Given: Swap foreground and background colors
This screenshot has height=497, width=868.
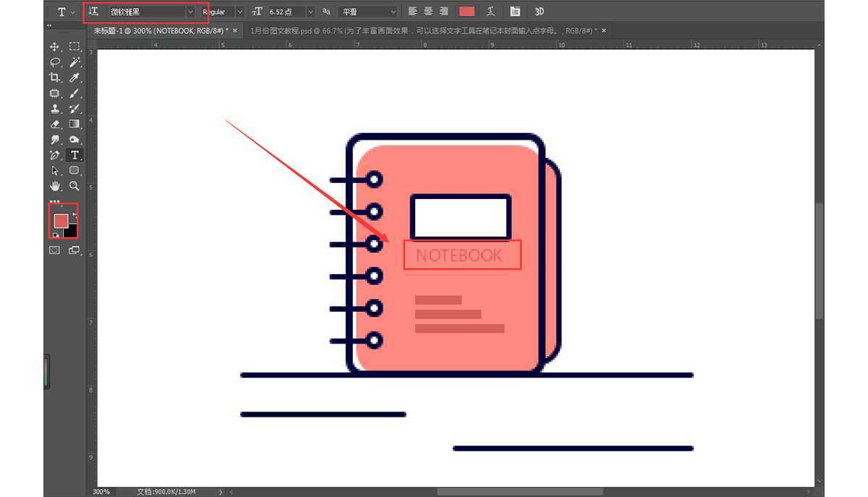Looking at the screenshot, I should coord(74,215).
